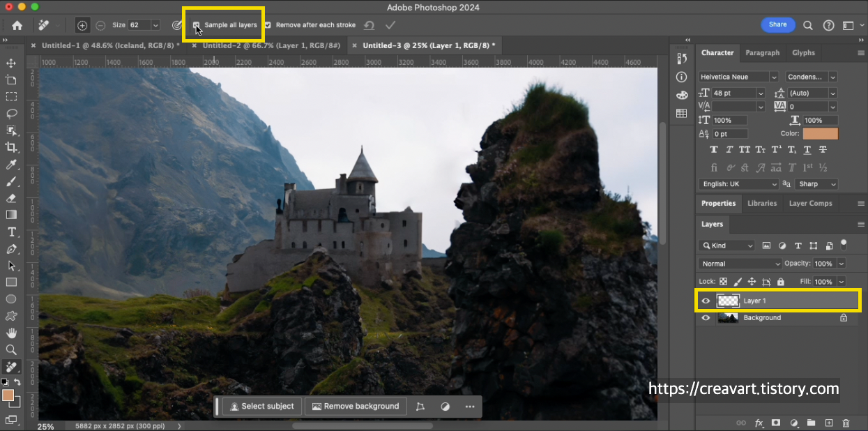Open contextual task bar more options
The width and height of the screenshot is (868, 431).
click(x=470, y=407)
